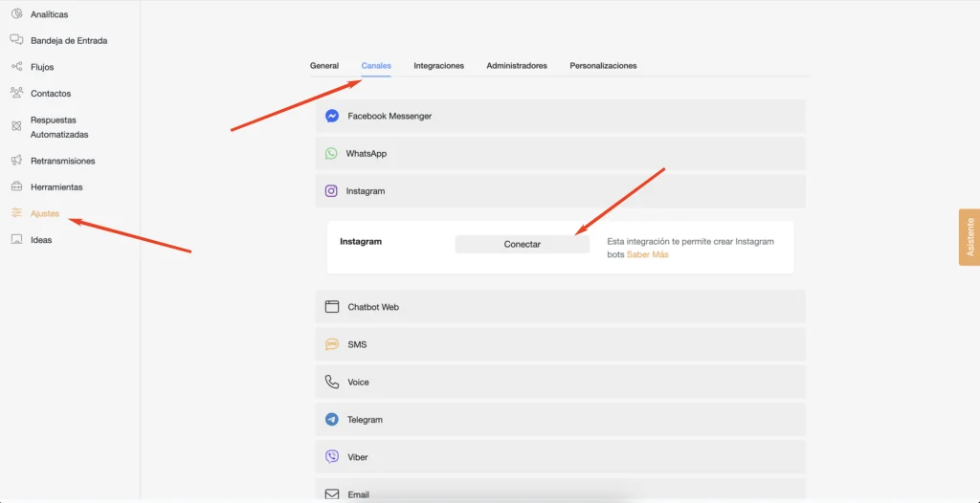Click the Voice phone icon
Screen dimensions: 980x503
(332, 382)
